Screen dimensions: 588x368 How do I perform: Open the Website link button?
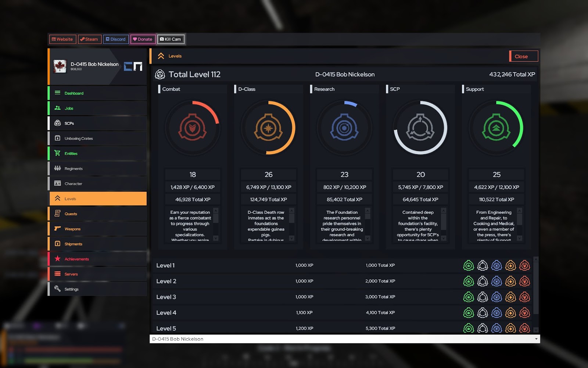62,39
